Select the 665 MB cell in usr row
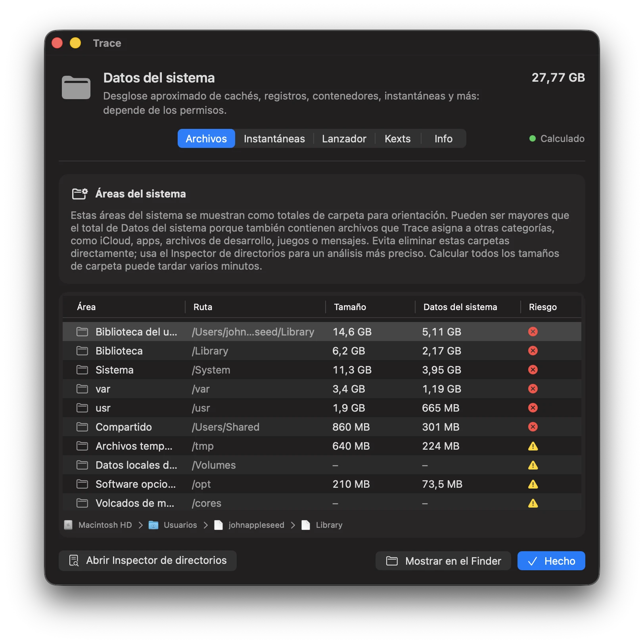 tap(441, 408)
